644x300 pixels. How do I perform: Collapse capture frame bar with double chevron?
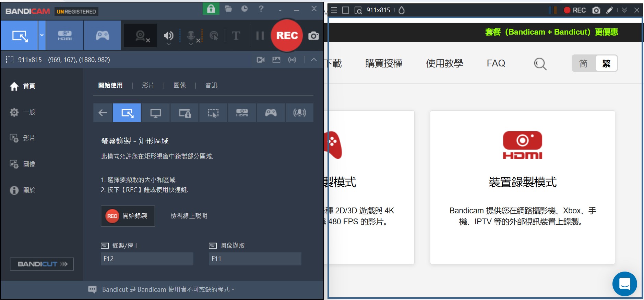pos(624,10)
